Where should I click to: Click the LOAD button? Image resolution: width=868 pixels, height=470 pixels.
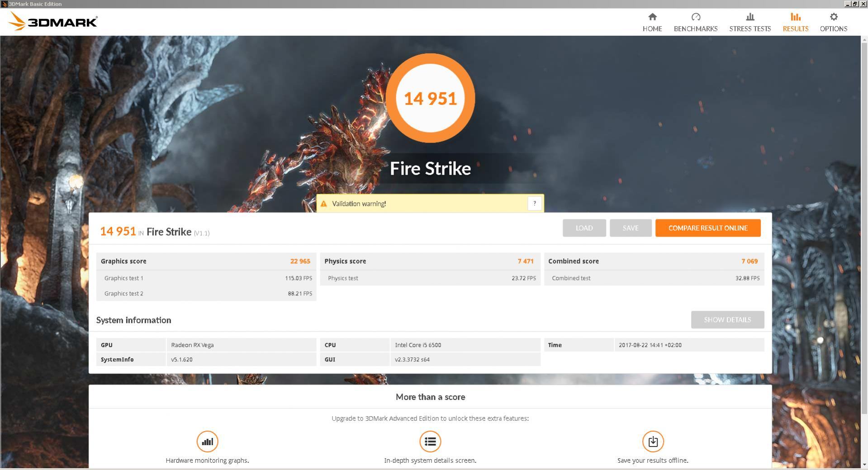(584, 228)
